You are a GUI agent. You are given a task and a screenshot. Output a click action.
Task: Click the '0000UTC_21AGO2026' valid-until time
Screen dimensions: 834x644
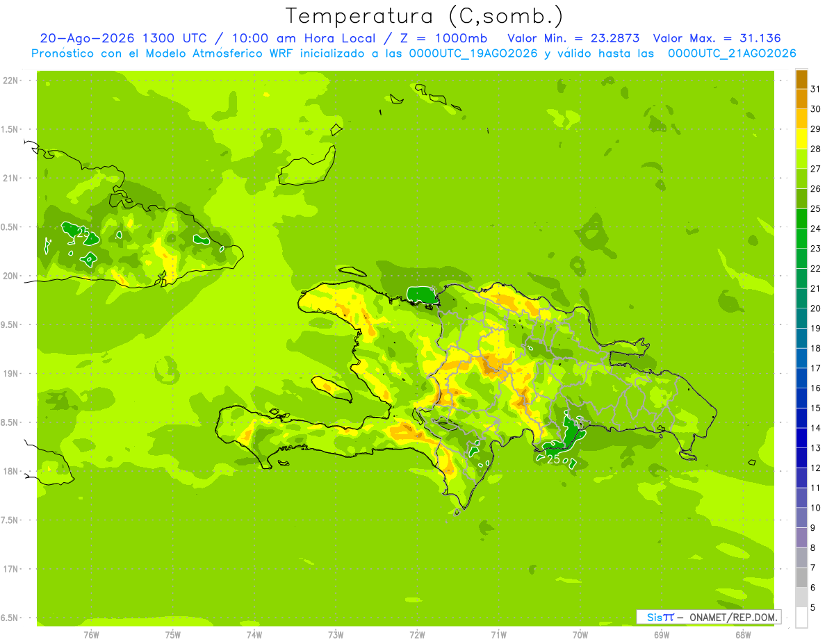[x=732, y=53]
